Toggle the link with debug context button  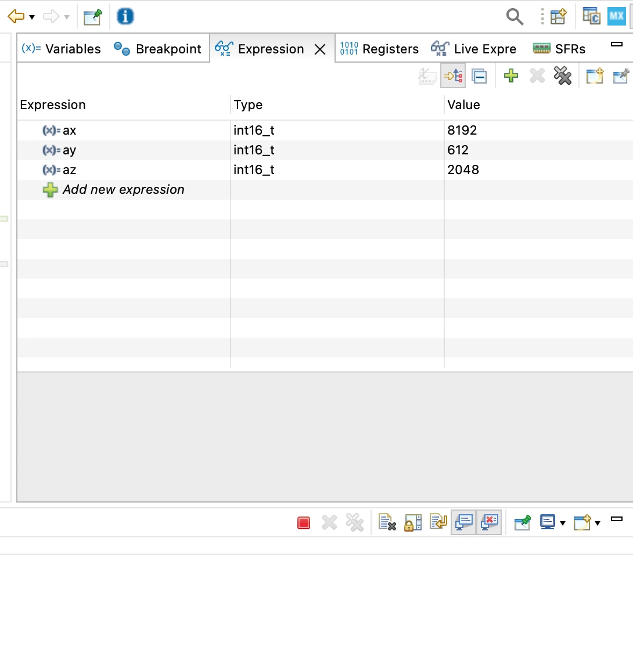(x=454, y=76)
